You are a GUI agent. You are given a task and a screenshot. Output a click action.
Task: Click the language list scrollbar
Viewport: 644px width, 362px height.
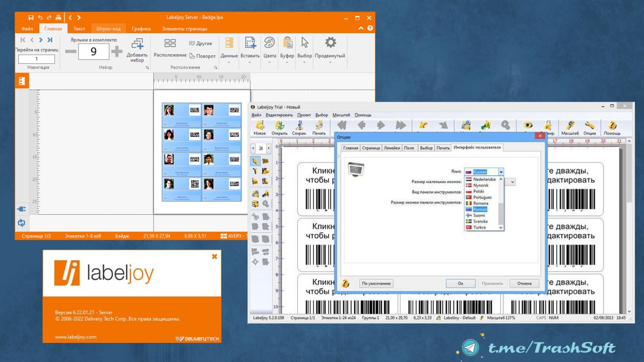pos(501,203)
